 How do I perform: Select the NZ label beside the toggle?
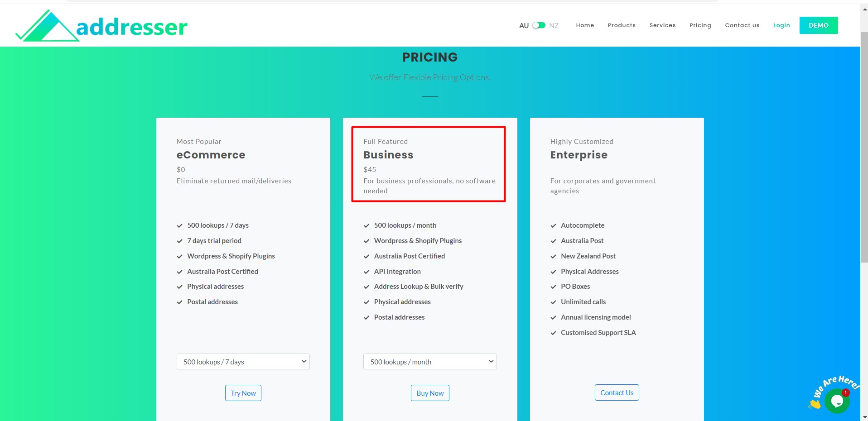pos(554,26)
